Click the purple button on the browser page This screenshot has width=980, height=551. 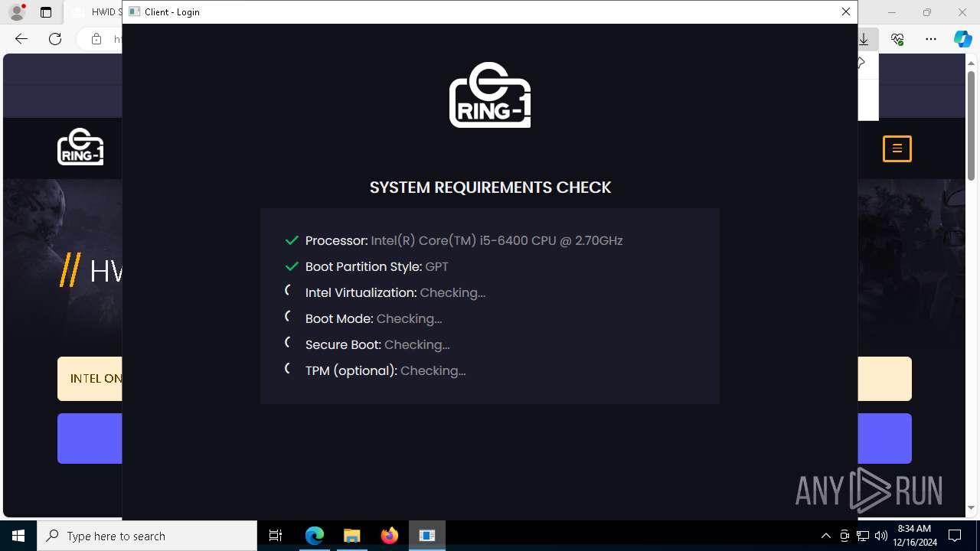pyautogui.click(x=90, y=439)
